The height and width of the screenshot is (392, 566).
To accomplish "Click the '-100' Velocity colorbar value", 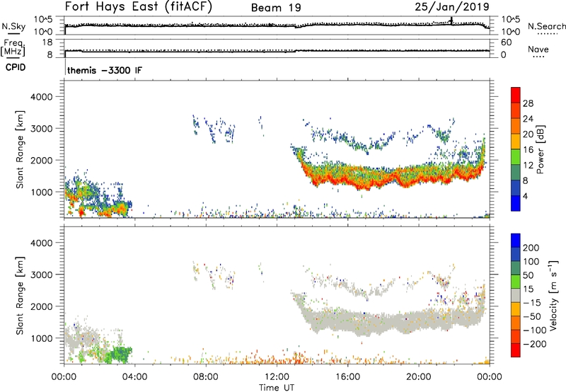I will tap(535, 330).
